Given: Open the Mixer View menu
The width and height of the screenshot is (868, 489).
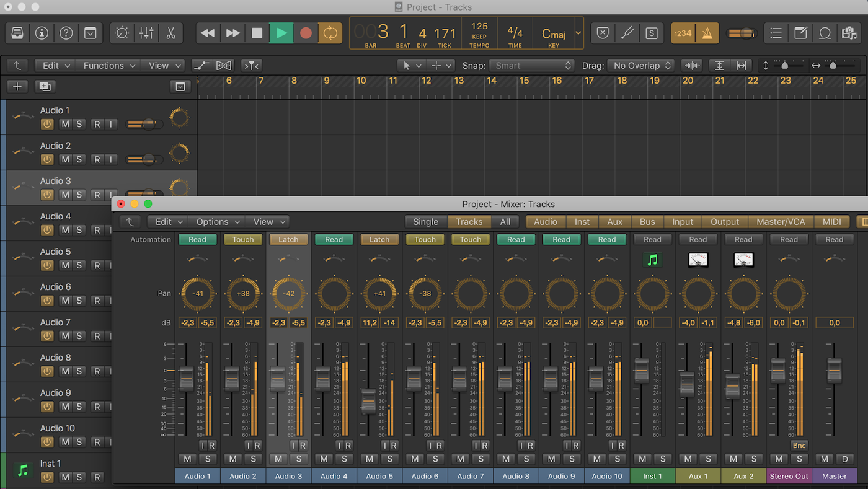Looking at the screenshot, I should pyautogui.click(x=268, y=222).
